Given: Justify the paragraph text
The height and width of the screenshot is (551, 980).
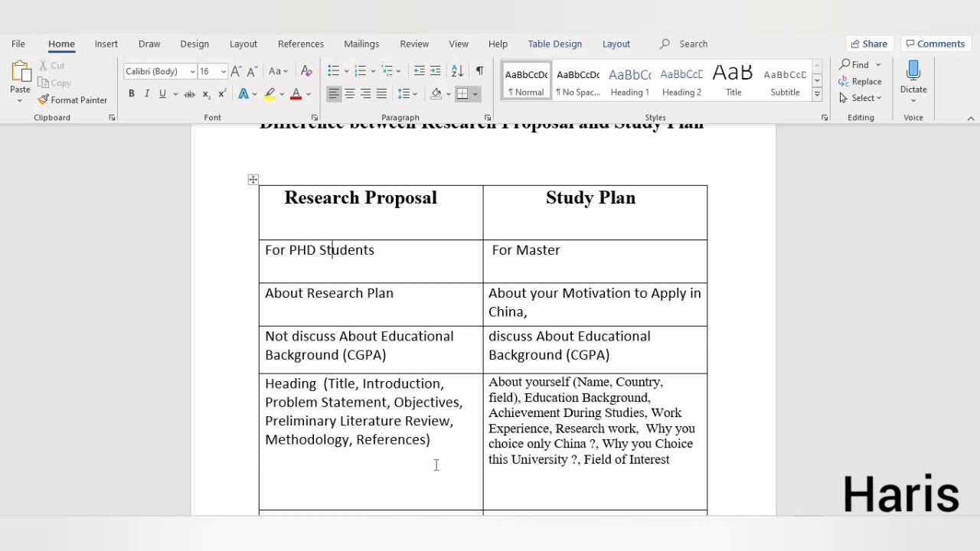Looking at the screenshot, I should (381, 94).
